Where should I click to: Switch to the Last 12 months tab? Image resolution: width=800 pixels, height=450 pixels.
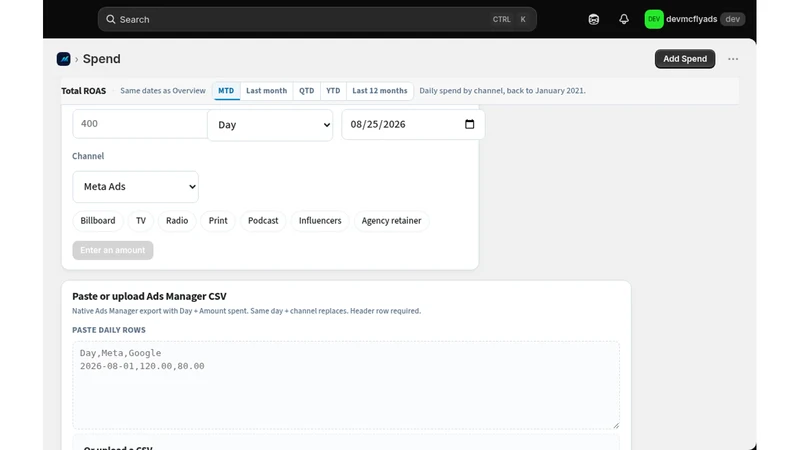(380, 91)
